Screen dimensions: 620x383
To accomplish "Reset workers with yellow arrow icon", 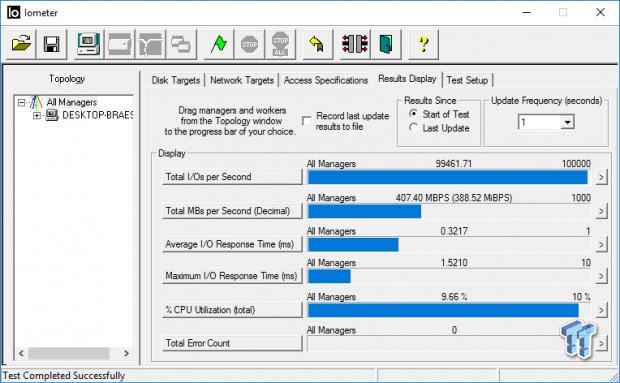I will (x=318, y=44).
